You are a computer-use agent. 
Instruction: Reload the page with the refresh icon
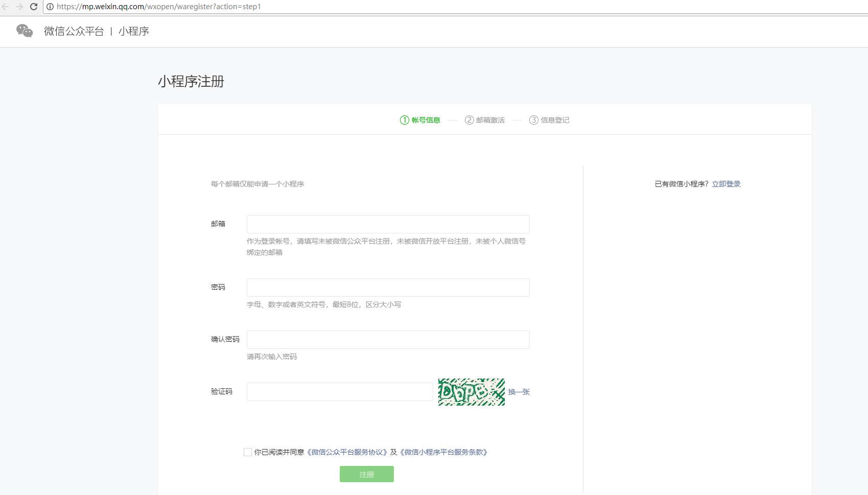pyautogui.click(x=34, y=7)
